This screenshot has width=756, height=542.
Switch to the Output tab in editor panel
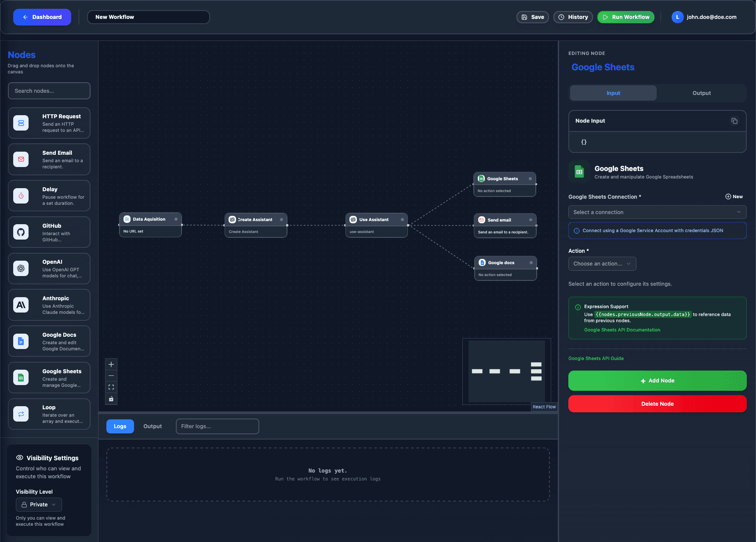701,93
